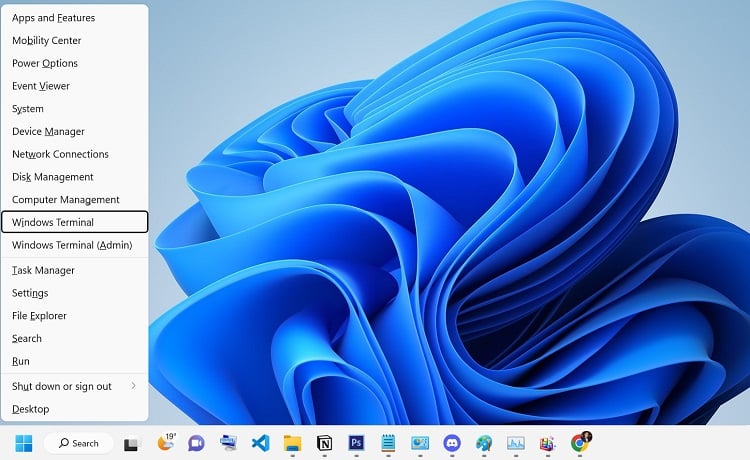Open Task View from the taskbar

(131, 444)
